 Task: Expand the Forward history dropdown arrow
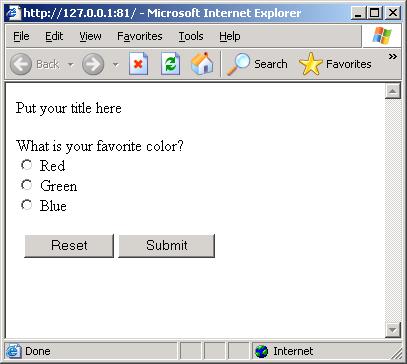tap(115, 64)
